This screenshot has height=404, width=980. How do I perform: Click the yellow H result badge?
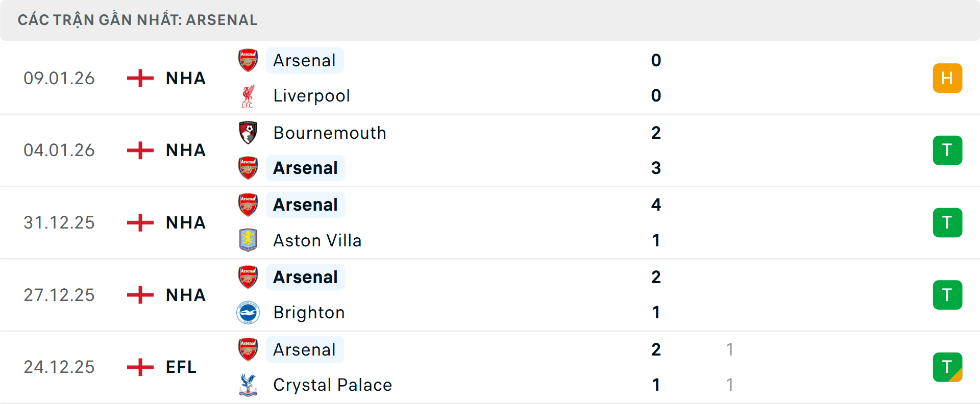click(947, 78)
